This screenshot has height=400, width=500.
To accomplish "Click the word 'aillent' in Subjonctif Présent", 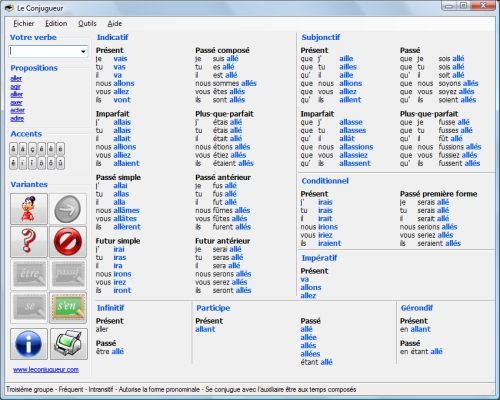I will point(350,100).
